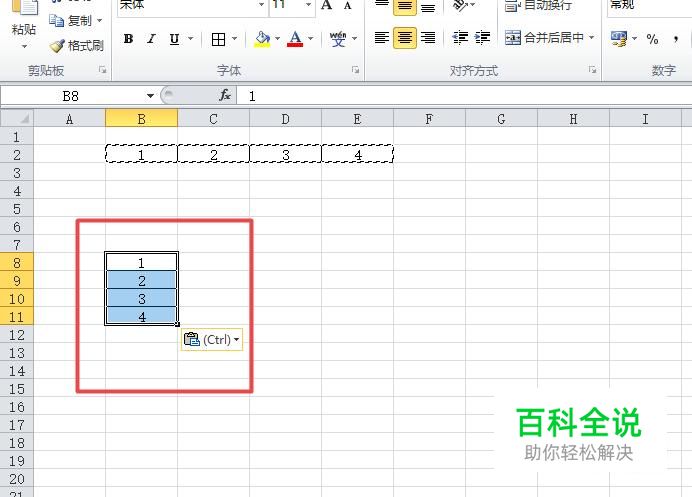The height and width of the screenshot is (497, 692).
Task: Click the Select All corner button
Action: pyautogui.click(x=17, y=118)
